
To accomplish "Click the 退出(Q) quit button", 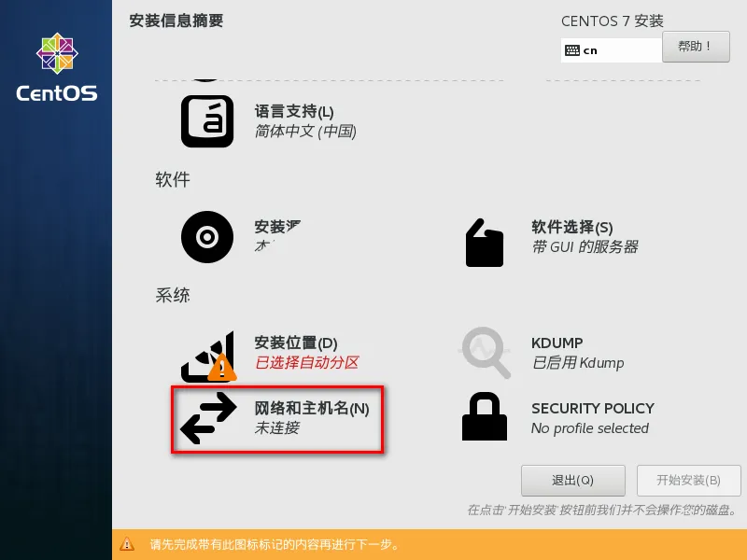I will pos(572,481).
